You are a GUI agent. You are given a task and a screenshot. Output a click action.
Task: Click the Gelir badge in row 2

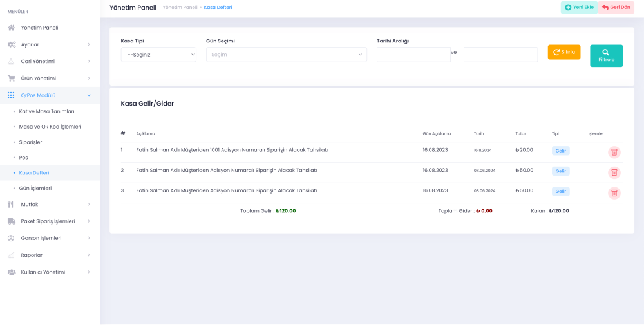coord(561,171)
